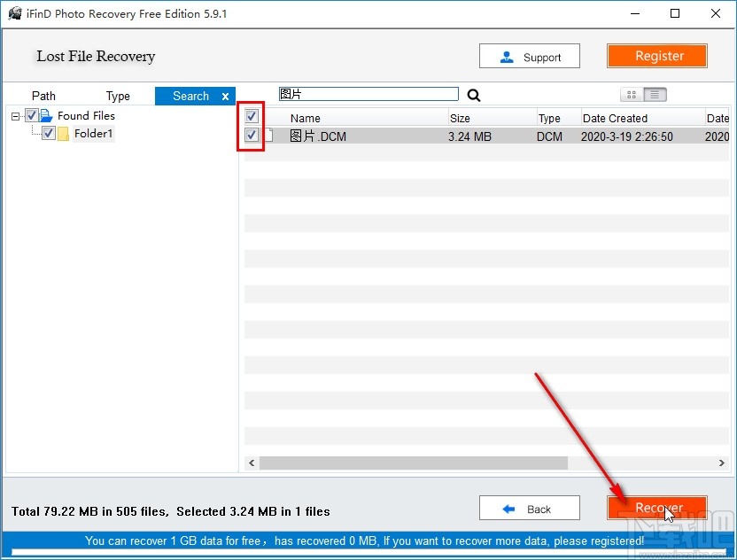Click the orange Register button
This screenshot has height=560, width=737.
coord(657,56)
